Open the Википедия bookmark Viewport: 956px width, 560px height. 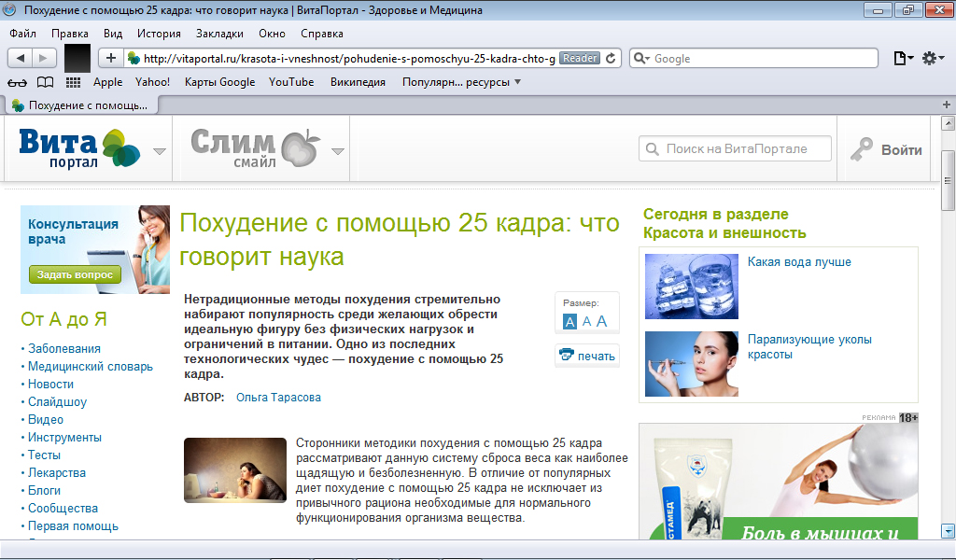(x=358, y=81)
